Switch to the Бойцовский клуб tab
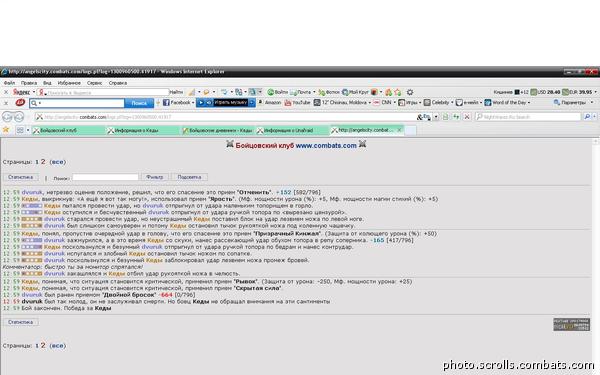Image resolution: width=600 pixels, height=375 pixels. [x=68, y=130]
